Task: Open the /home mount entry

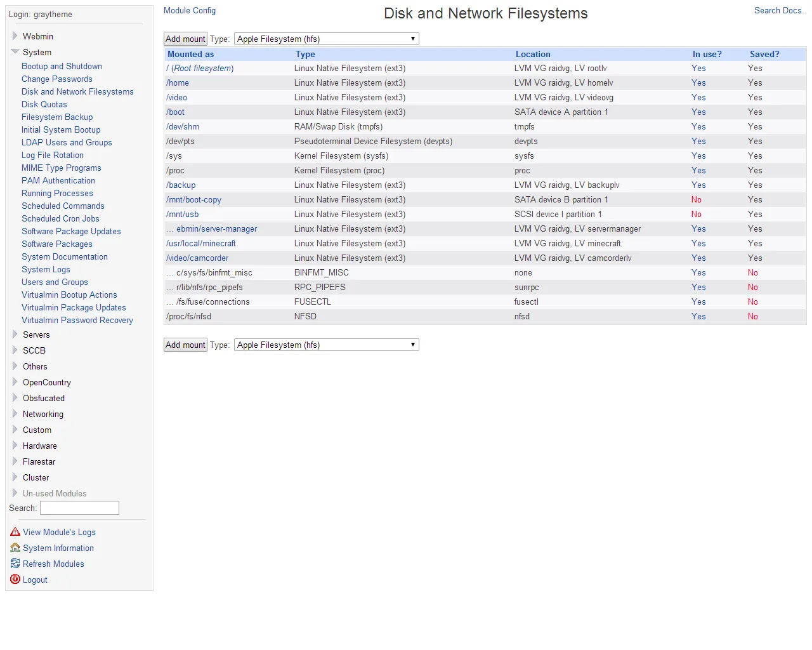Action: (178, 83)
